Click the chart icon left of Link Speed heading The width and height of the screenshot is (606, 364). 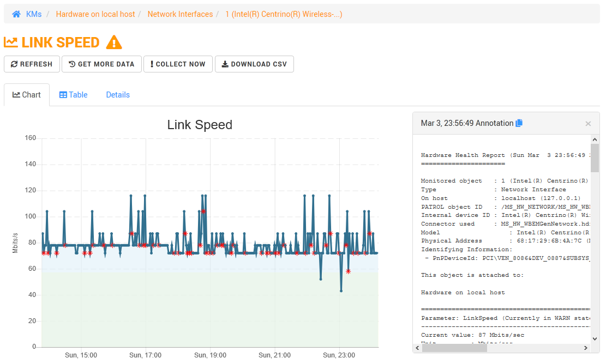tap(11, 43)
